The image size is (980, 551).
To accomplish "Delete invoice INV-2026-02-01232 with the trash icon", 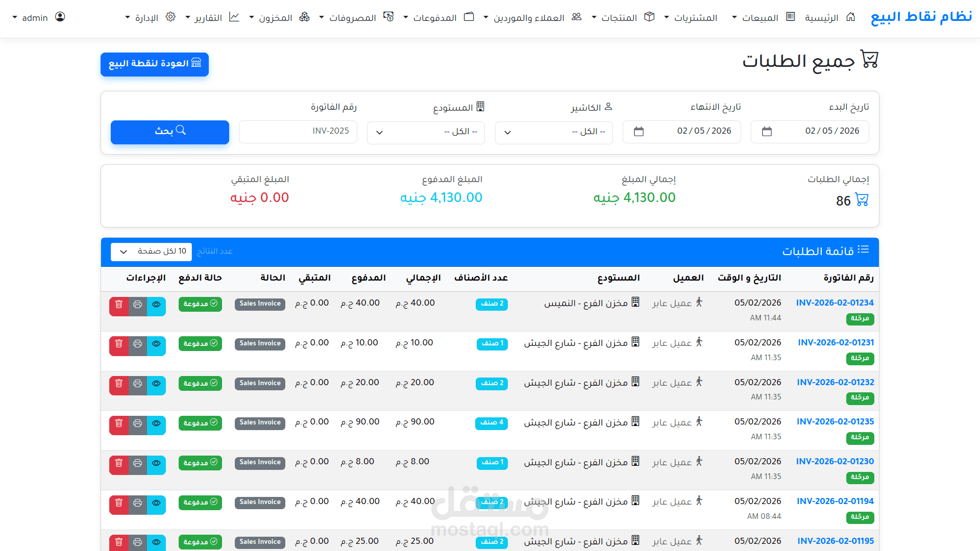I will (118, 384).
